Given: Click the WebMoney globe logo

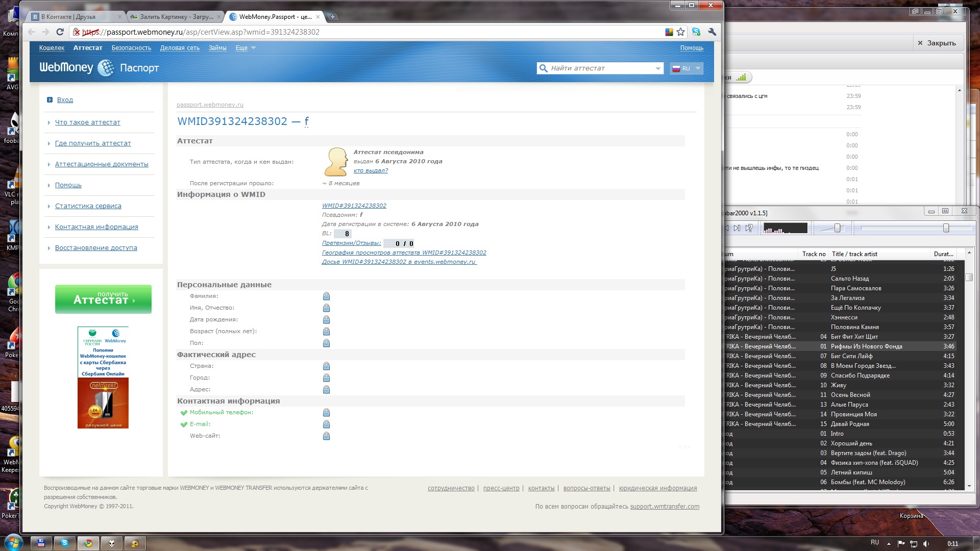Looking at the screenshot, I should [106, 68].
